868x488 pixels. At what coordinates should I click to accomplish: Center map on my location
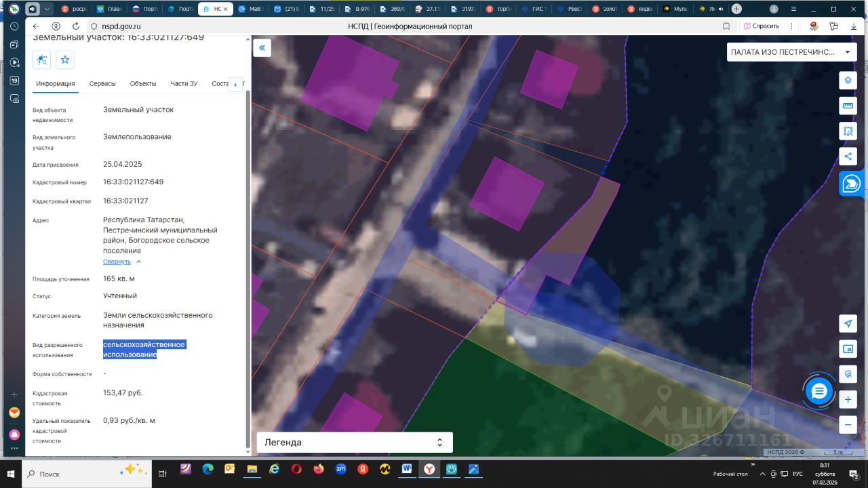(847, 323)
